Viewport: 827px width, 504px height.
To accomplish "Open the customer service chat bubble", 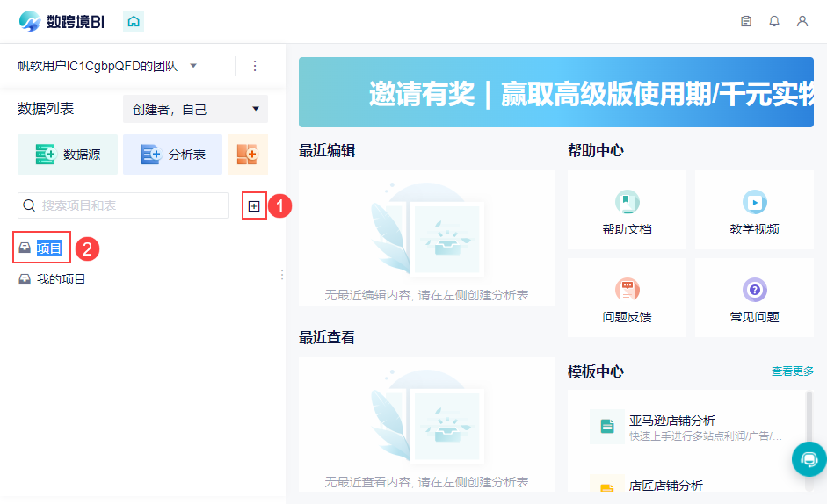I will tap(809, 460).
